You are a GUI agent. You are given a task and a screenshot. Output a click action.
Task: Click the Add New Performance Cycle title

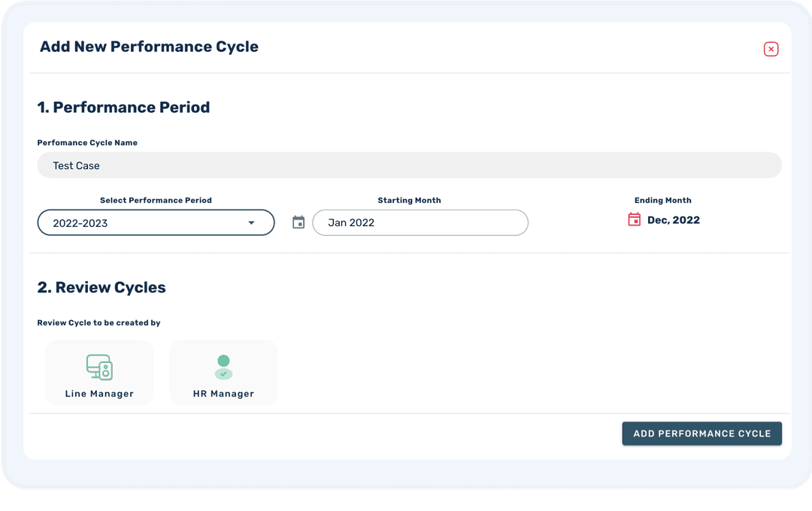[x=149, y=47]
